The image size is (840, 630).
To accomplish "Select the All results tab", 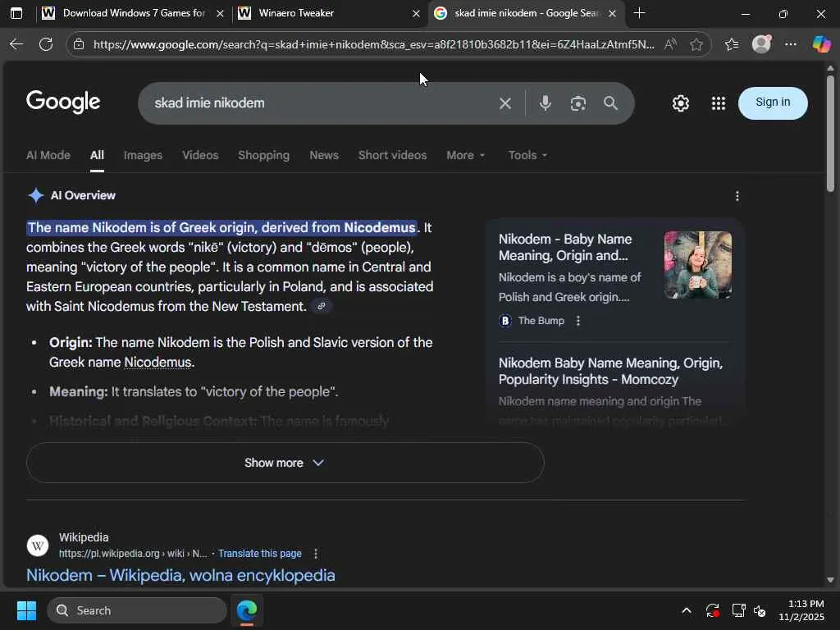I will click(x=97, y=155).
